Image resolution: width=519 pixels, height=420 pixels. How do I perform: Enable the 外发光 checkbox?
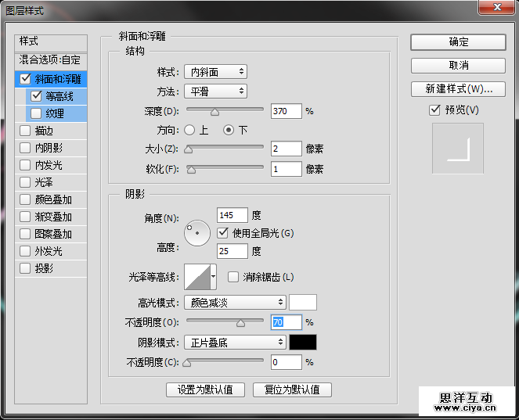click(25, 251)
